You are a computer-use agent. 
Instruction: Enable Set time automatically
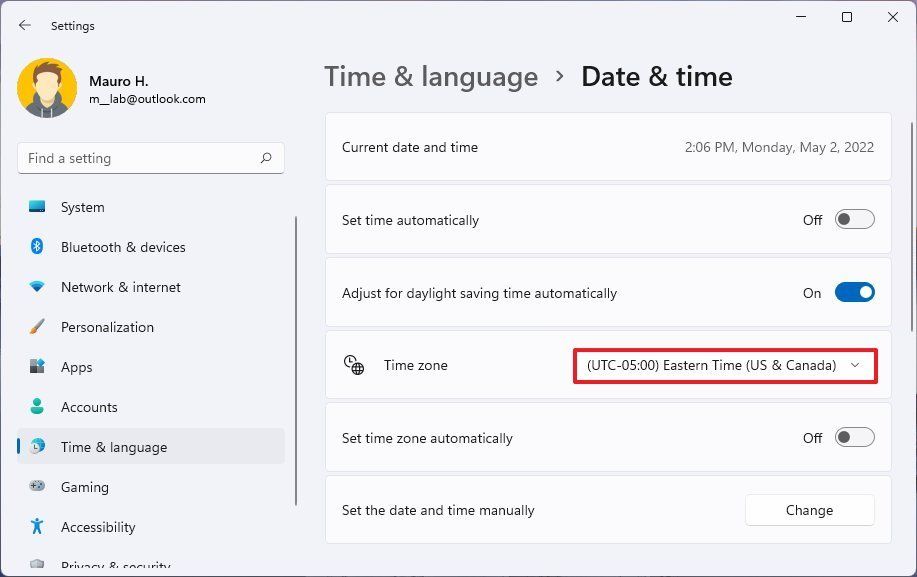(854, 219)
